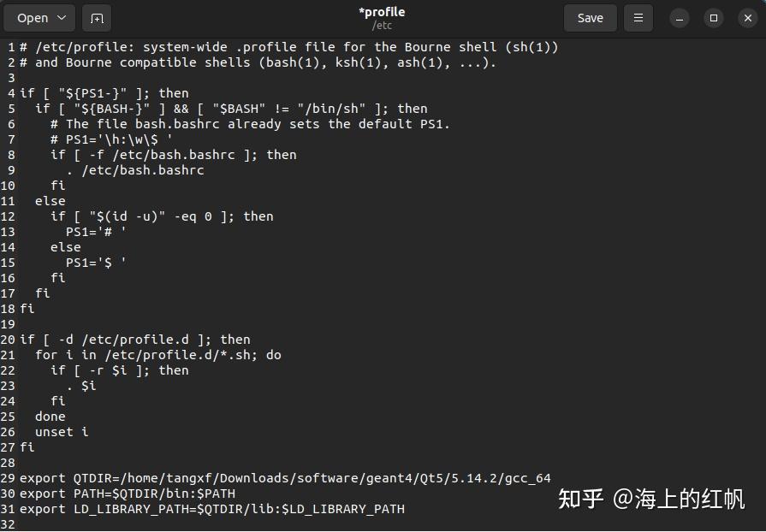
Task: Create a new document tab
Action: tap(97, 17)
